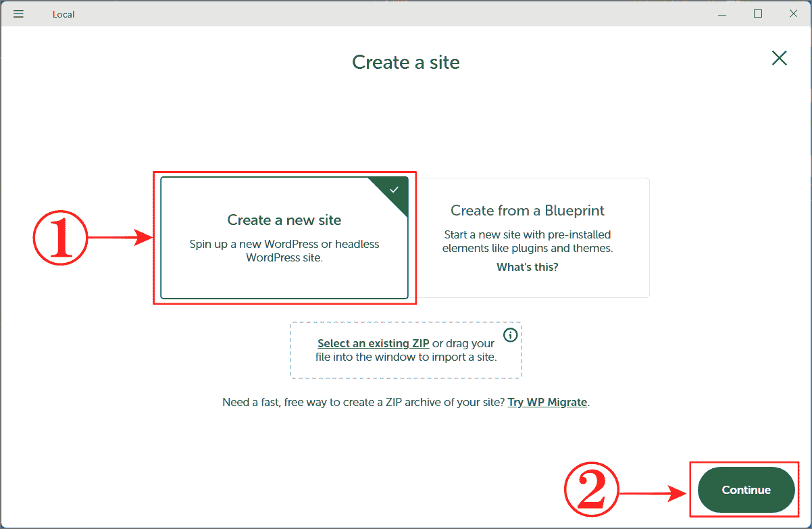Choose the Create from a Blueprint option
The width and height of the screenshot is (812, 529).
528,238
